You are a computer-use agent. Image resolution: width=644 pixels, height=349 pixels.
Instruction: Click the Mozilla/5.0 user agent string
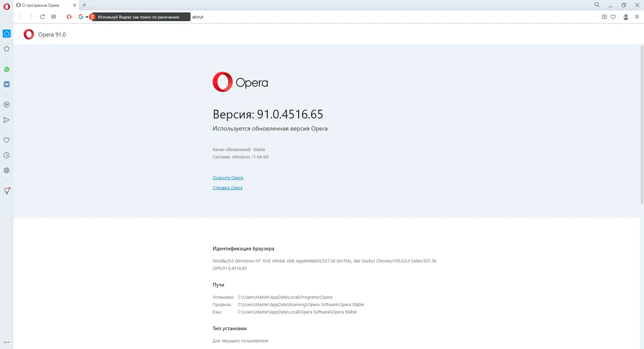pyautogui.click(x=324, y=261)
